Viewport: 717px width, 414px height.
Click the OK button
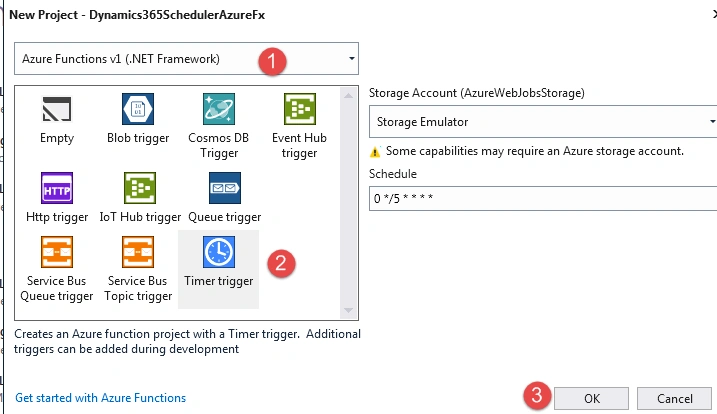click(591, 398)
